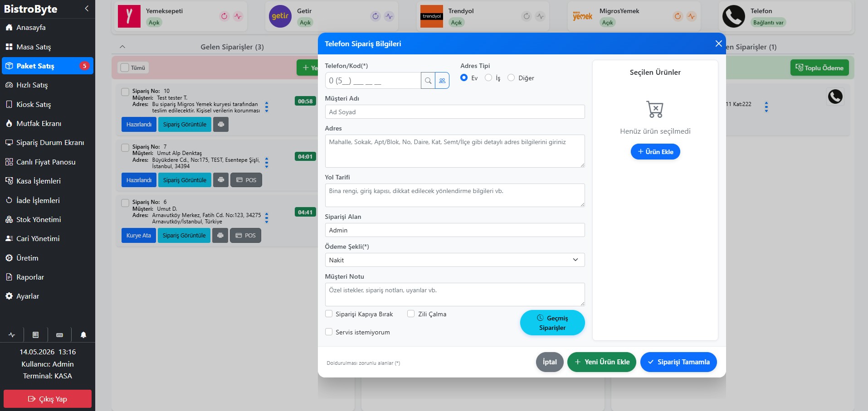The image size is (868, 411).
Task: Print Sipariş No 7 with the printer icon
Action: coord(221,180)
